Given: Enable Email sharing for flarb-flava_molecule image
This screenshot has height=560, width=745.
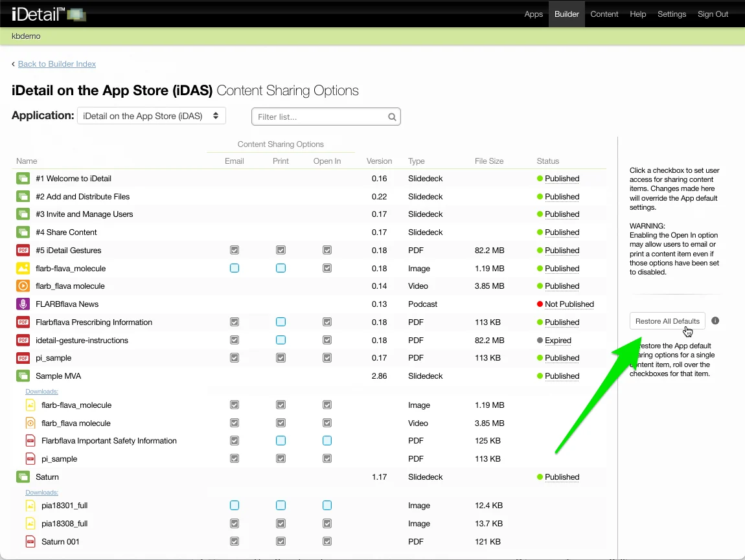Looking at the screenshot, I should [235, 268].
